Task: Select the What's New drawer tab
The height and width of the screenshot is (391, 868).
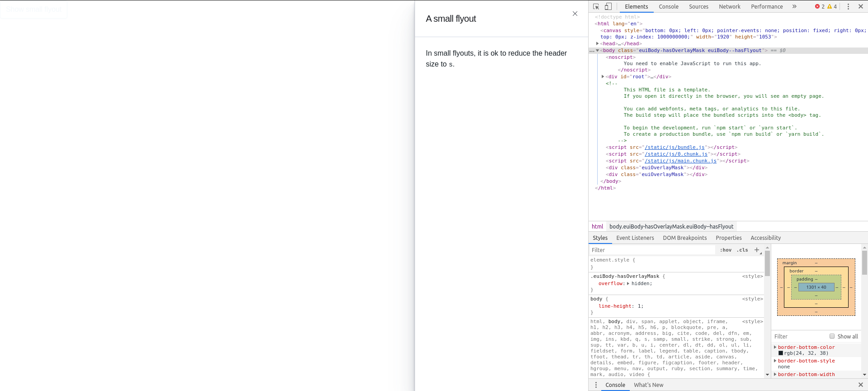Action: tap(648, 385)
